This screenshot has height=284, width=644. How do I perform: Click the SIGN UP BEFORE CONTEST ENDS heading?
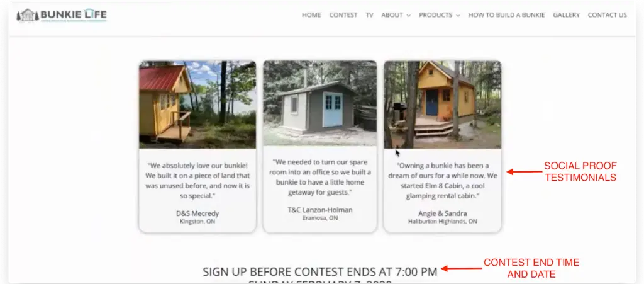[x=320, y=271]
